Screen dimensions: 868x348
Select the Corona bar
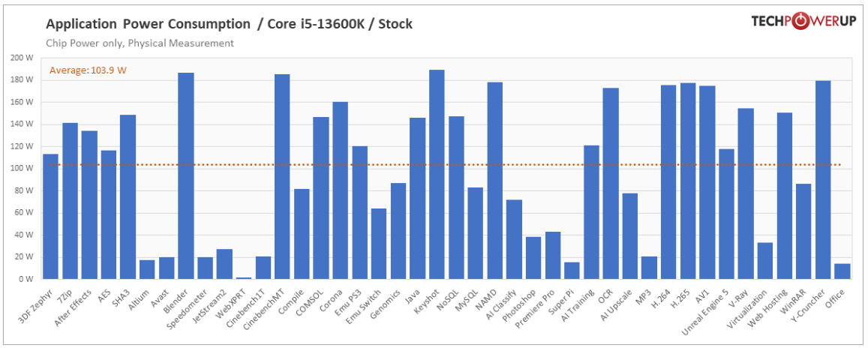click(x=340, y=190)
